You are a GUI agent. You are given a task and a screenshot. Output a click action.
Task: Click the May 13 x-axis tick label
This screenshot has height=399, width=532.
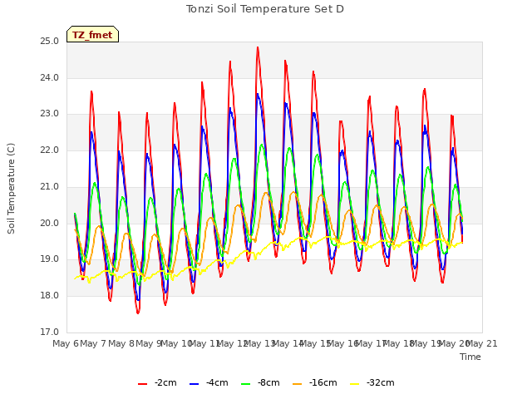click(x=259, y=343)
